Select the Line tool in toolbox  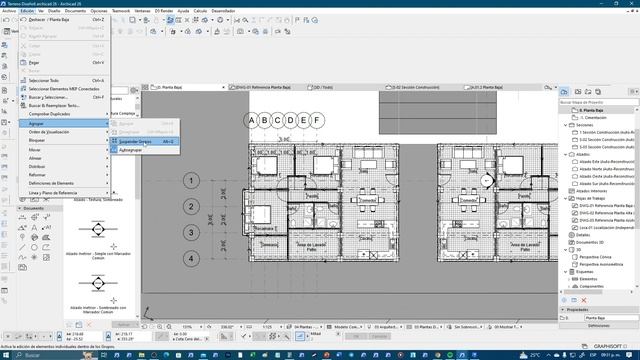coord(22,247)
